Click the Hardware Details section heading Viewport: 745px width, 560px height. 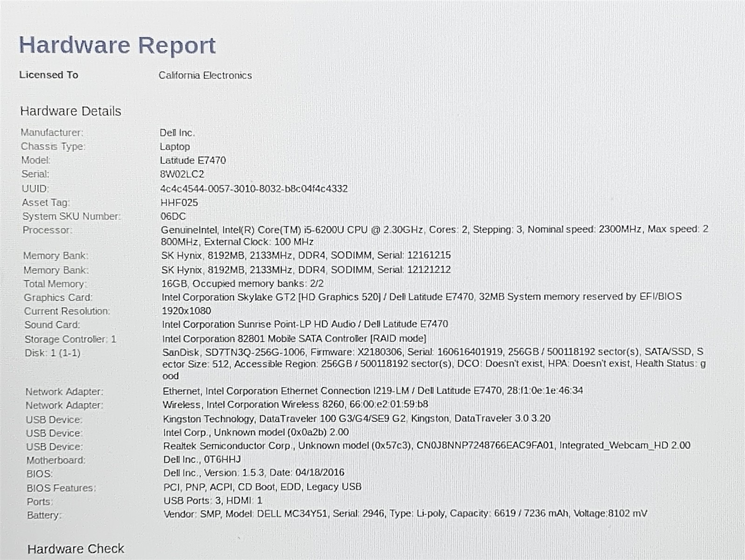pos(70,111)
